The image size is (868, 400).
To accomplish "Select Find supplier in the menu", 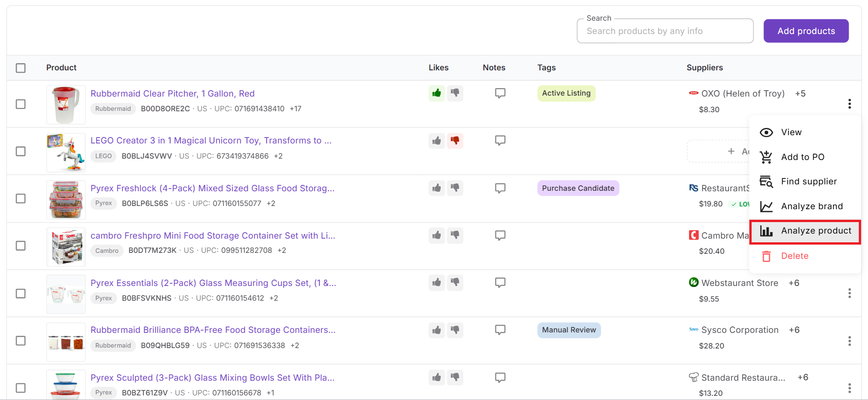I will (x=809, y=182).
